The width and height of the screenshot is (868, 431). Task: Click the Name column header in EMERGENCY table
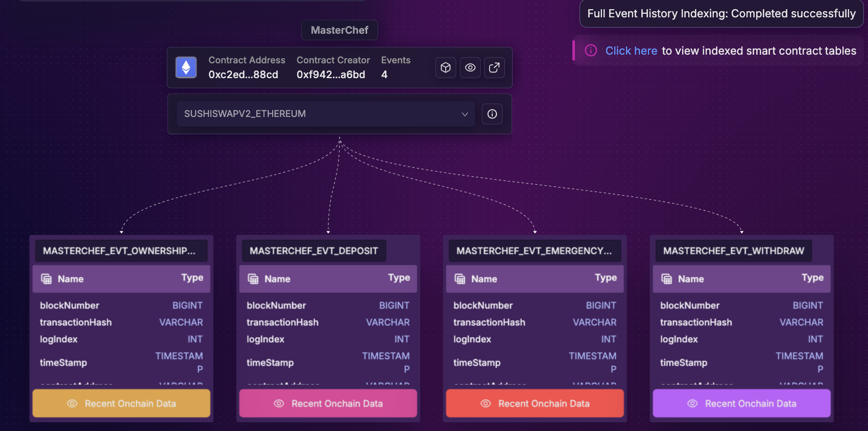click(x=484, y=279)
